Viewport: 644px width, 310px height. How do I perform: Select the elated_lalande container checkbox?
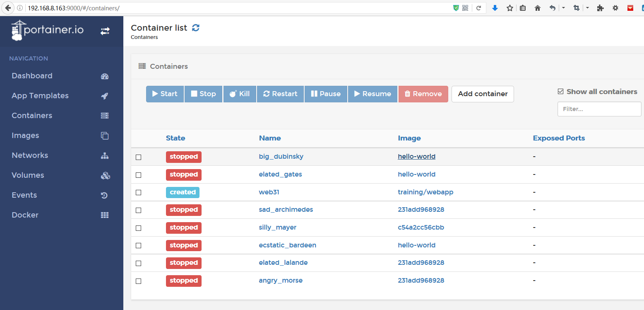139,263
